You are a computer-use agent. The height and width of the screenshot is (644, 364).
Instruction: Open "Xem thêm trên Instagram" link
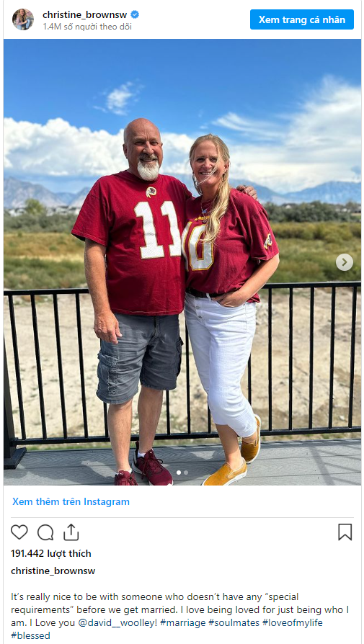(71, 501)
